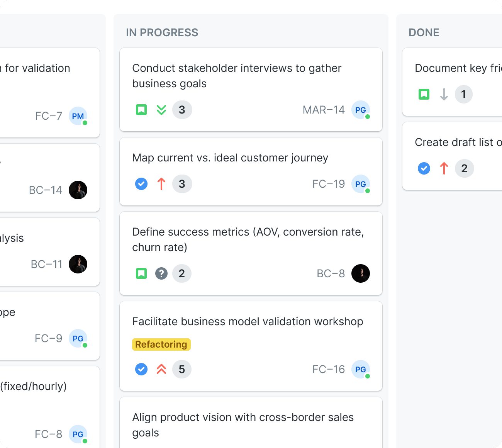Click unknown priority question mark icon on BC-8
The height and width of the screenshot is (448, 502).
coord(161,273)
